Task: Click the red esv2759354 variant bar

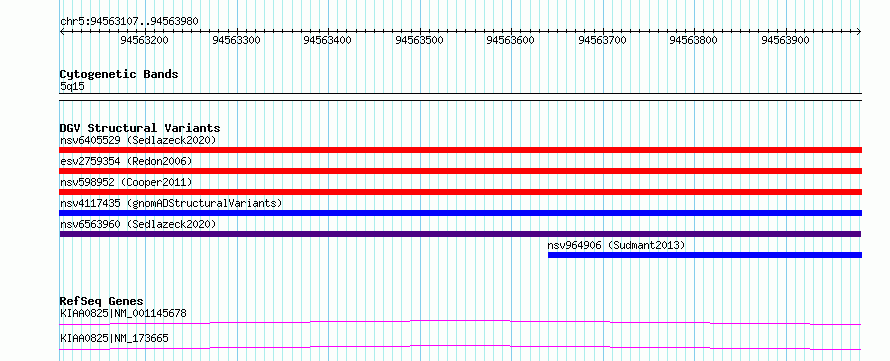Action: point(460,171)
